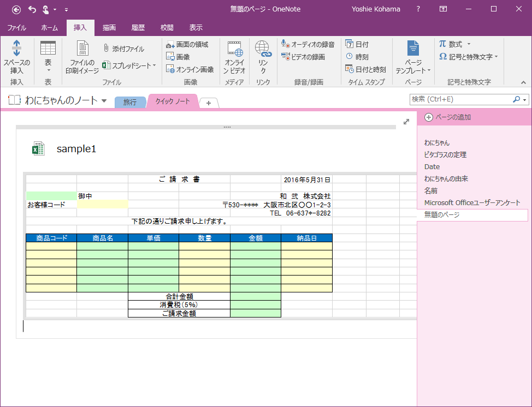This screenshot has height=407, width=532.
Task: Expand わにちゃんのノート notebook list
Action: [104, 100]
